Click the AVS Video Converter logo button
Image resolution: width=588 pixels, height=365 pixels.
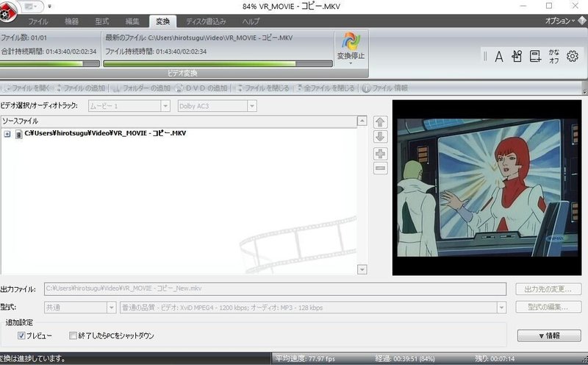(x=7, y=12)
